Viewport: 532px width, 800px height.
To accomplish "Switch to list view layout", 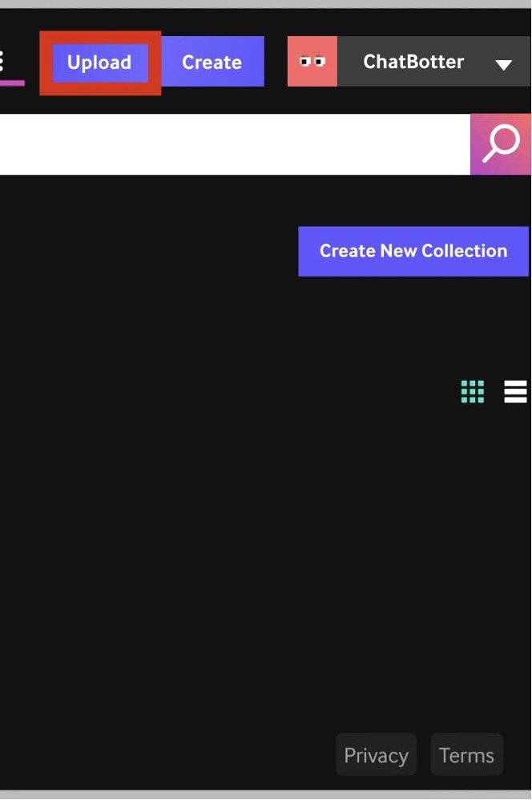I will click(x=516, y=391).
